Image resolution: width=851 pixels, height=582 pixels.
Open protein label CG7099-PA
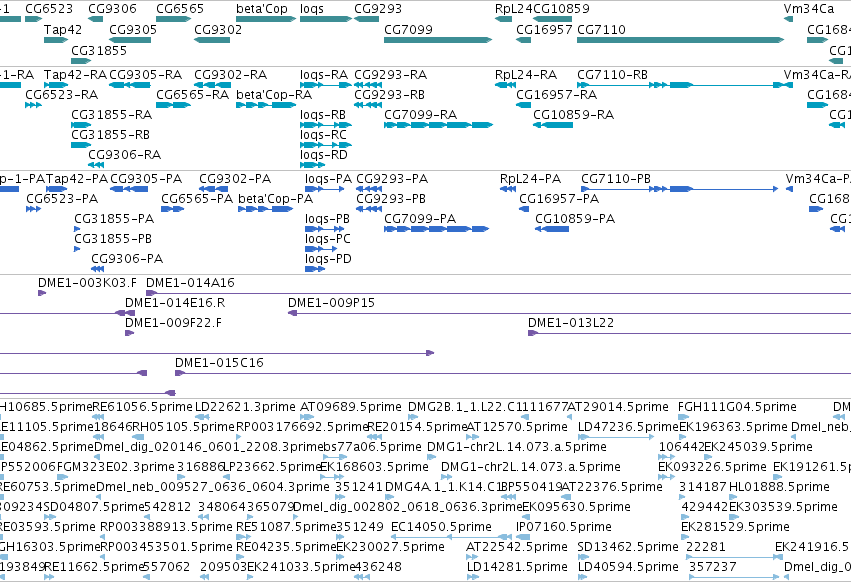[x=420, y=219]
